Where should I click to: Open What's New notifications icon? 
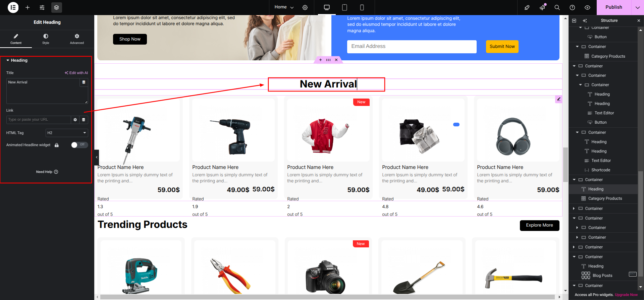(542, 7)
